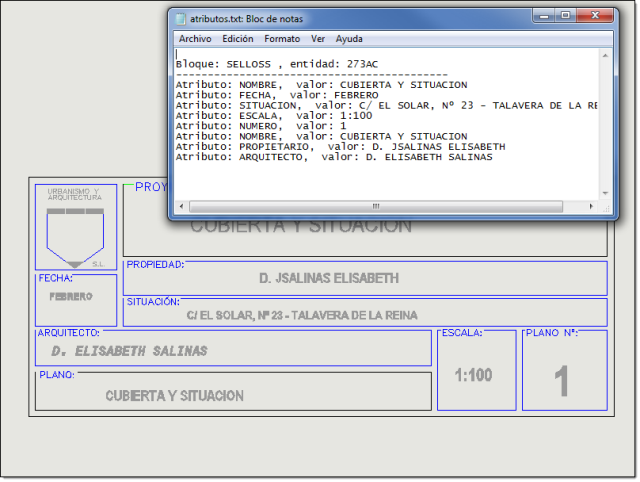This screenshot has width=640, height=482.
Task: Click the SITUACIÓN: label in drawing
Action: click(x=153, y=302)
